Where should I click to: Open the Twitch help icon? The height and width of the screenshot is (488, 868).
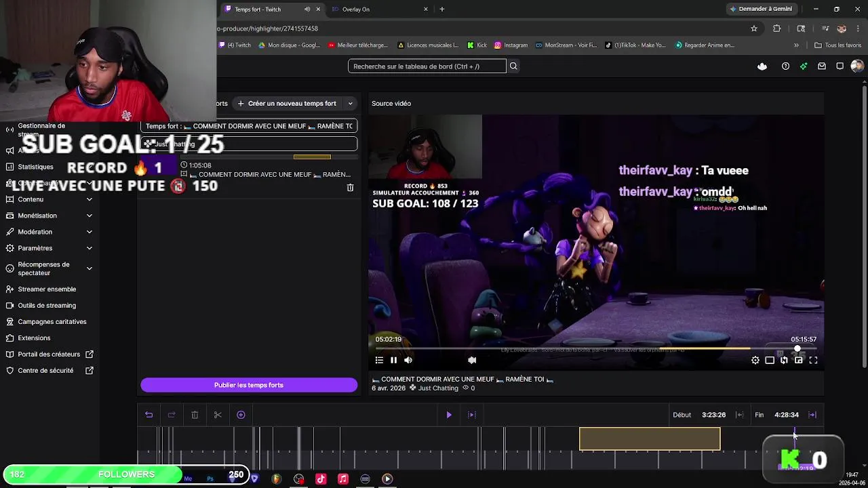(x=785, y=66)
